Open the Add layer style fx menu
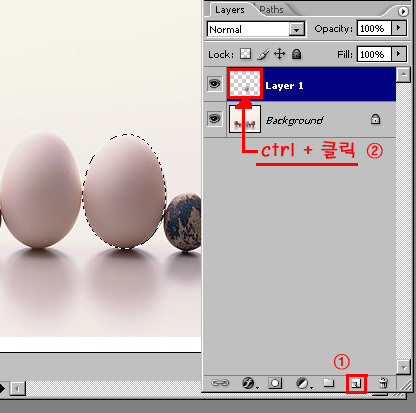Screen dimensions: 416x413 [249, 383]
